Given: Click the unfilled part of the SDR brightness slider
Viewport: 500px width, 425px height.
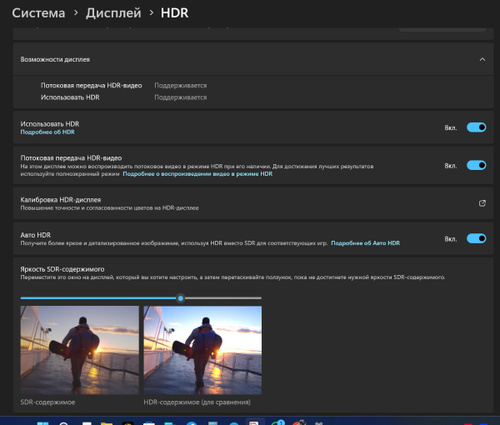Looking at the screenshot, I should click(223, 298).
